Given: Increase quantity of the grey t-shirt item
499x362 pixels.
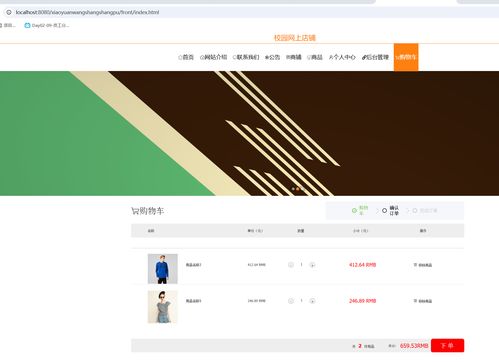Looking at the screenshot, I should 312,301.
